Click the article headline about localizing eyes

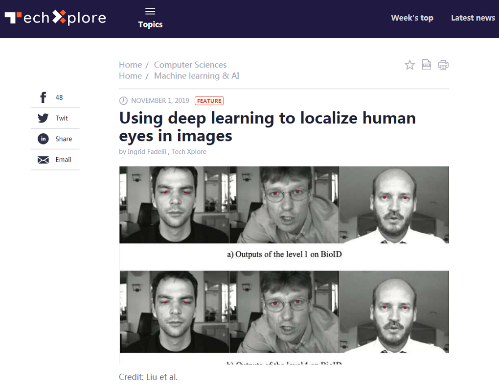(267, 127)
